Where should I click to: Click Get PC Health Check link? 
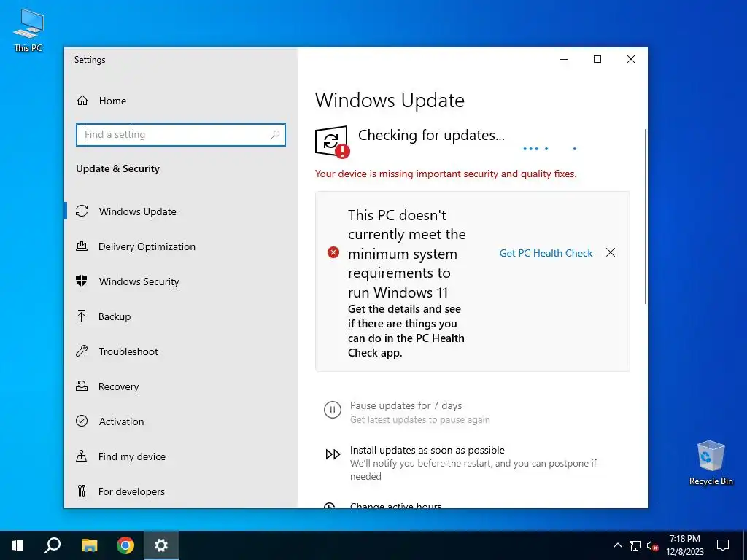tap(546, 253)
